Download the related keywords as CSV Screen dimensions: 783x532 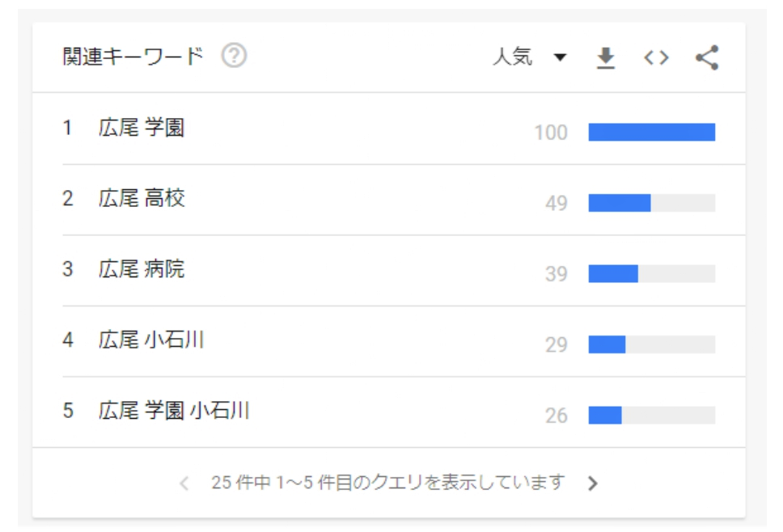(606, 58)
